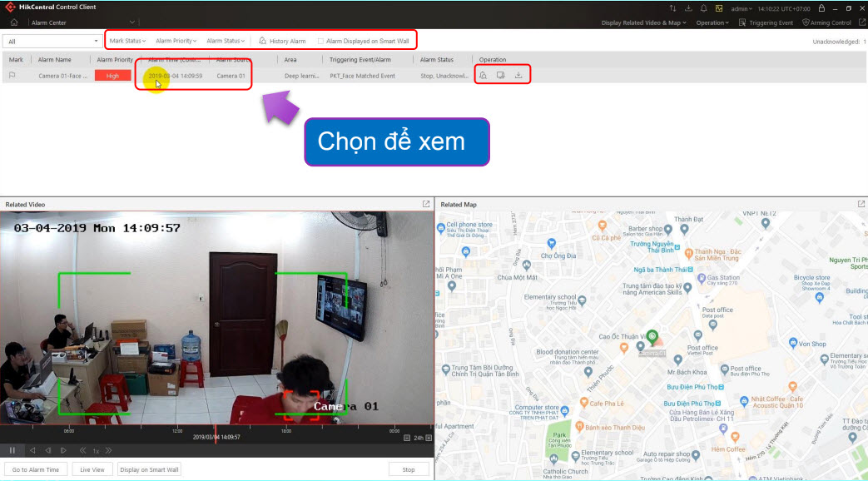Enable Alarm Displayed on Smart Wall checkbox
The image size is (868, 481).
[320, 41]
